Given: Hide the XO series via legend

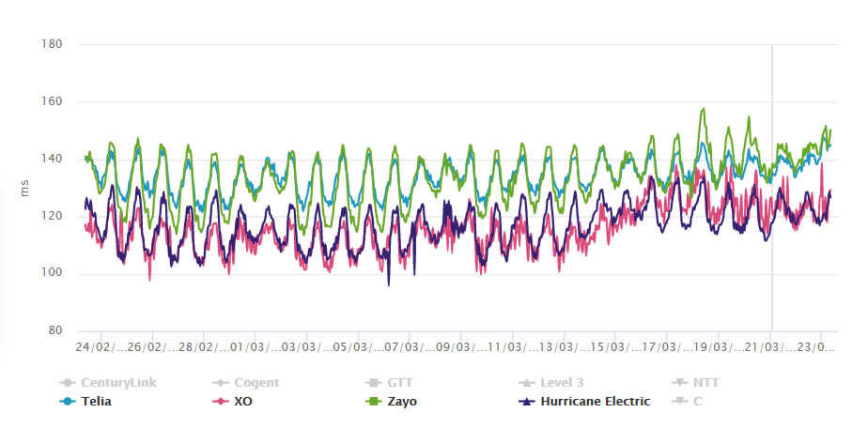Looking at the screenshot, I should tap(233, 402).
